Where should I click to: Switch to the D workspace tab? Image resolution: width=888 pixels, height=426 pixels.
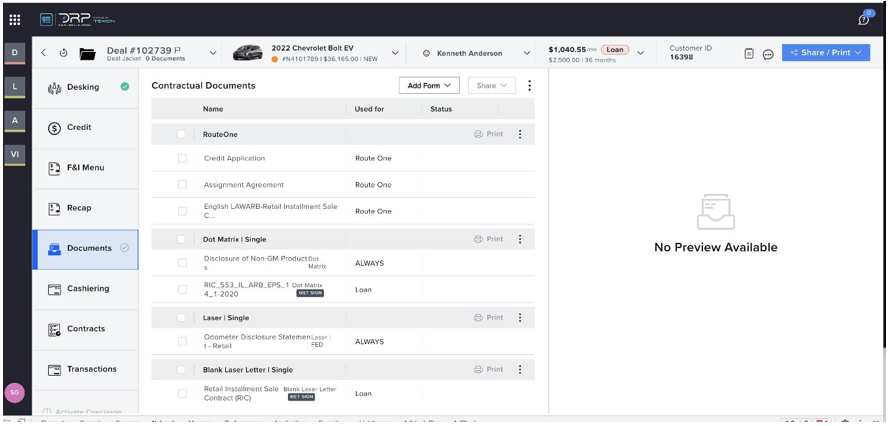tap(15, 53)
